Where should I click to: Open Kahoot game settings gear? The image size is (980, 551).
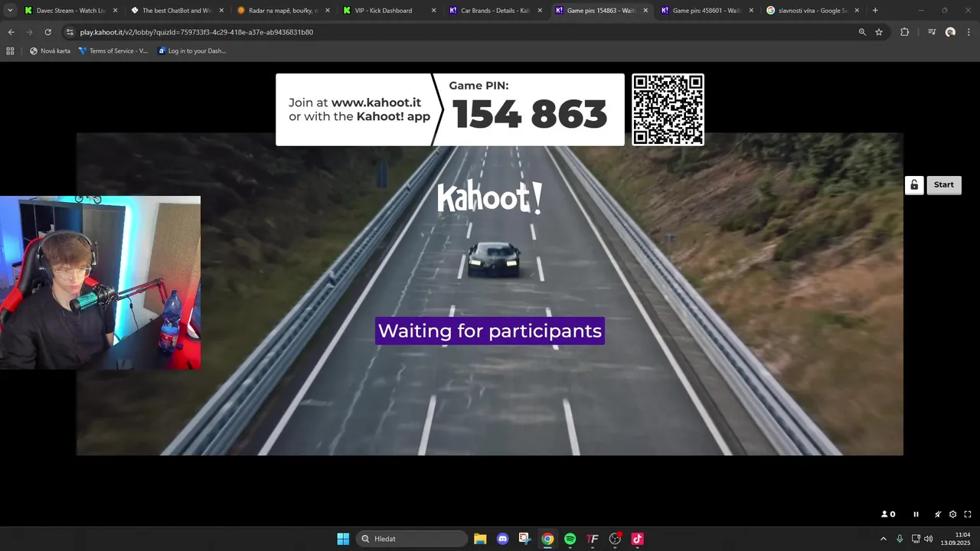point(953,514)
